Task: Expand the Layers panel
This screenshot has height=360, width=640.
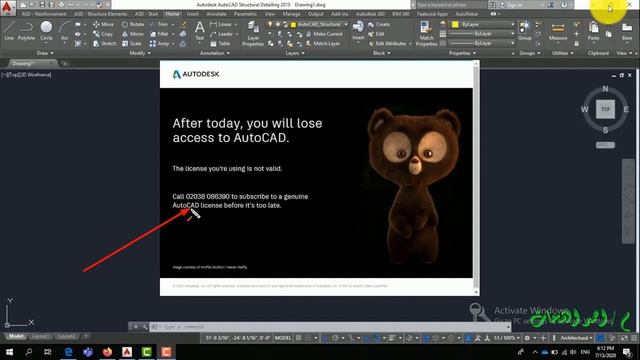Action: pyautogui.click(x=294, y=53)
